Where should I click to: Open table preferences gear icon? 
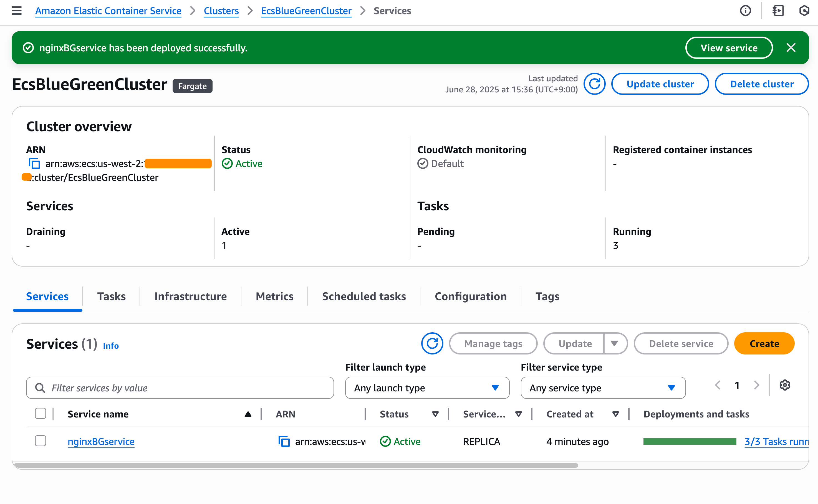point(785,385)
